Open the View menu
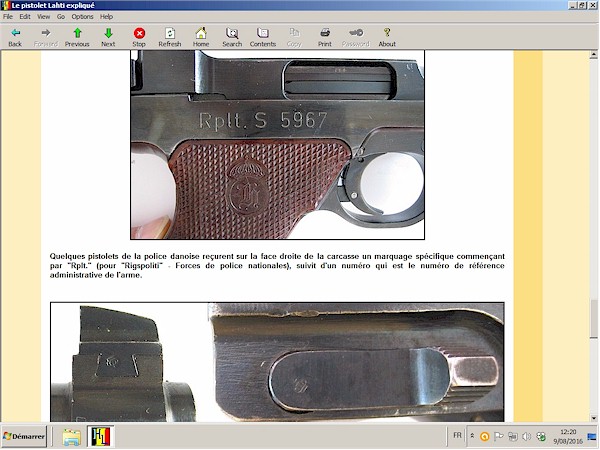 click(44, 16)
